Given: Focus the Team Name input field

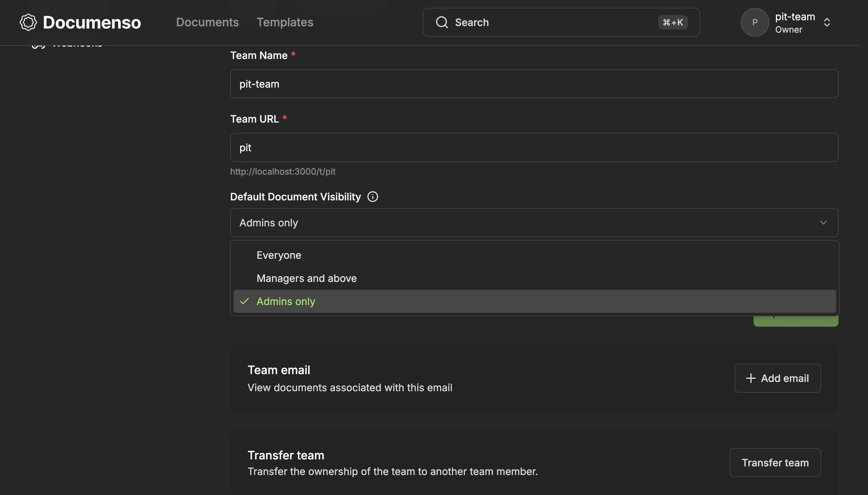Looking at the screenshot, I should [534, 84].
